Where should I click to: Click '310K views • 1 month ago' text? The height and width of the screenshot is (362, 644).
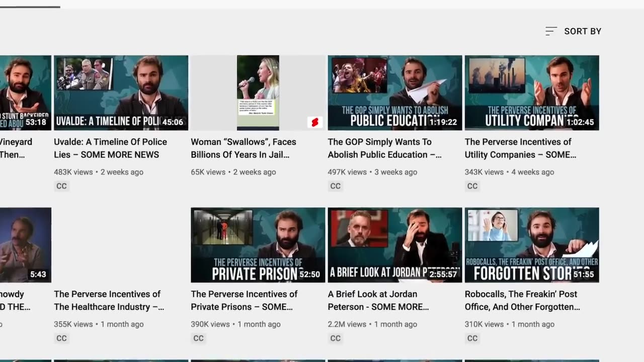click(510, 324)
